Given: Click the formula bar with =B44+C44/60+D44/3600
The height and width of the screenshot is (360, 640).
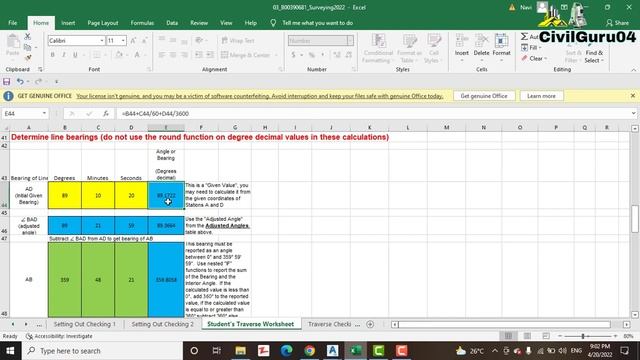Looking at the screenshot, I should point(373,113).
